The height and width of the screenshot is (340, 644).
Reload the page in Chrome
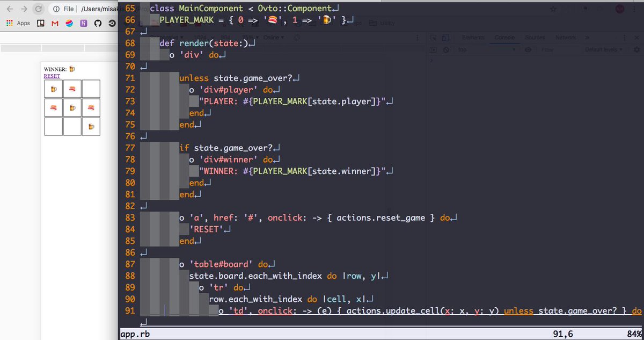(x=38, y=9)
